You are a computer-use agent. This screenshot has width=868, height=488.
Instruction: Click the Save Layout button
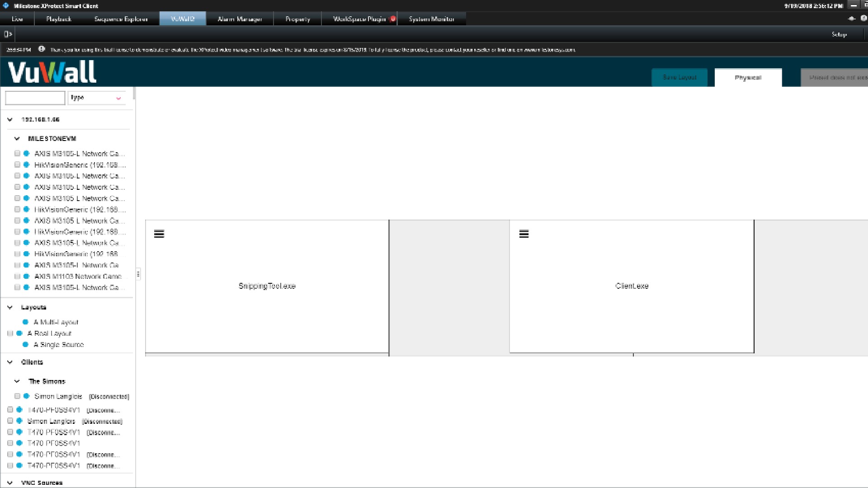click(679, 78)
